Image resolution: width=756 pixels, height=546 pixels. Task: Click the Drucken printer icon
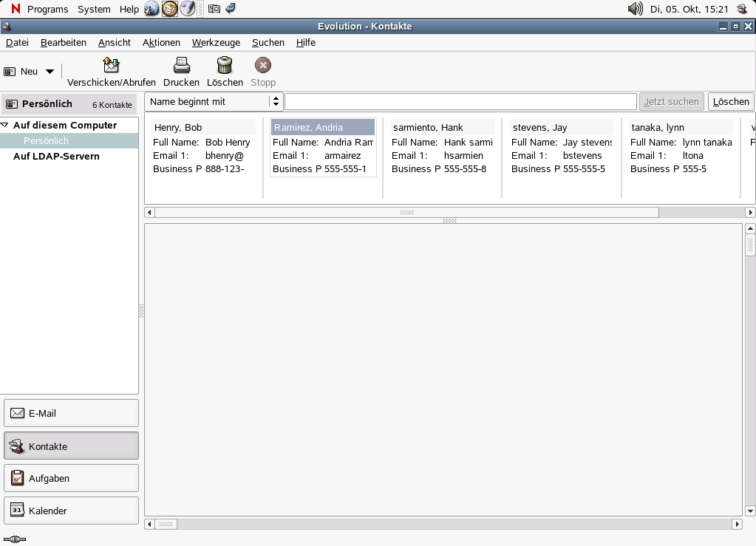tap(181, 65)
